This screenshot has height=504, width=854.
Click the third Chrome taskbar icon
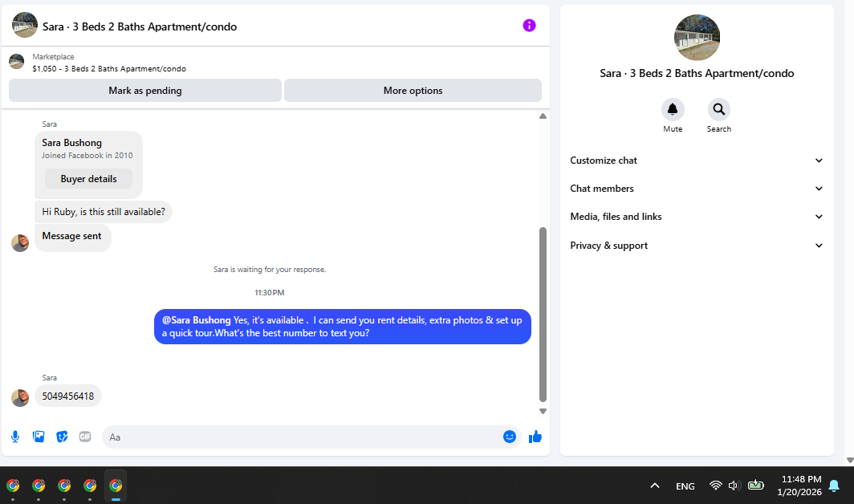64,485
